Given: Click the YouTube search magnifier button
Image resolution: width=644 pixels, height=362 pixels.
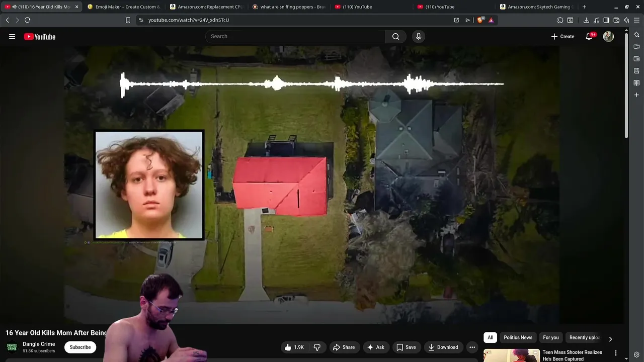Looking at the screenshot, I should (x=396, y=36).
